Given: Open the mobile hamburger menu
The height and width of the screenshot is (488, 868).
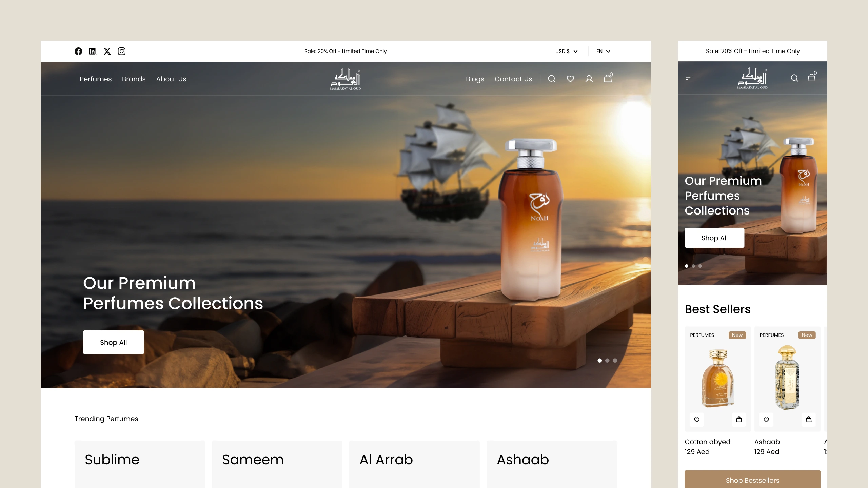Looking at the screenshot, I should 689,78.
